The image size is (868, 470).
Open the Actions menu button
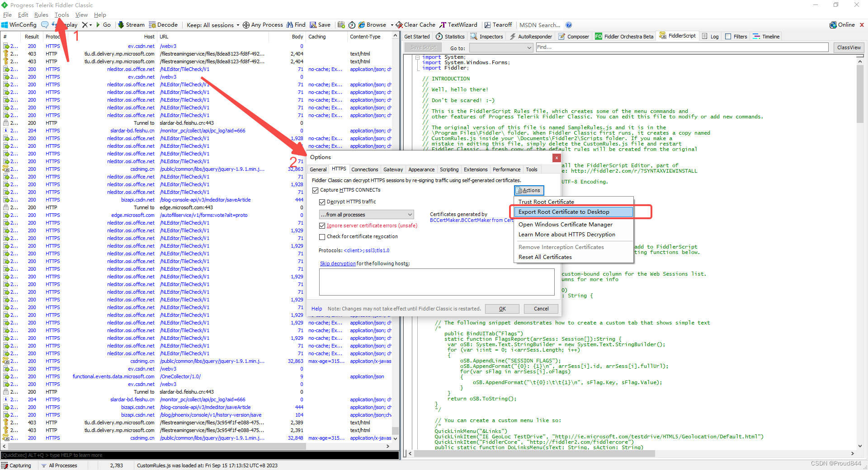529,190
